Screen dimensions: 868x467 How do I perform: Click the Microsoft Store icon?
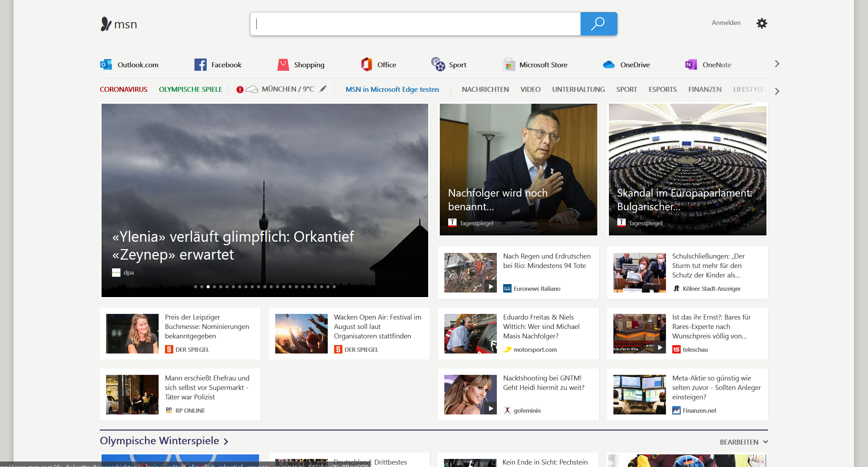[x=508, y=64]
